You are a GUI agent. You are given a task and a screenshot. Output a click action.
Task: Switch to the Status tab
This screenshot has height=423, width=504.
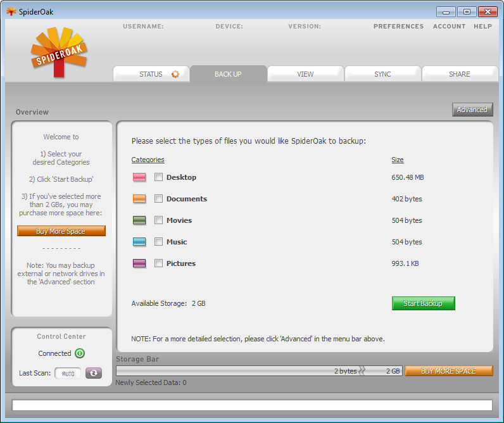(x=151, y=74)
